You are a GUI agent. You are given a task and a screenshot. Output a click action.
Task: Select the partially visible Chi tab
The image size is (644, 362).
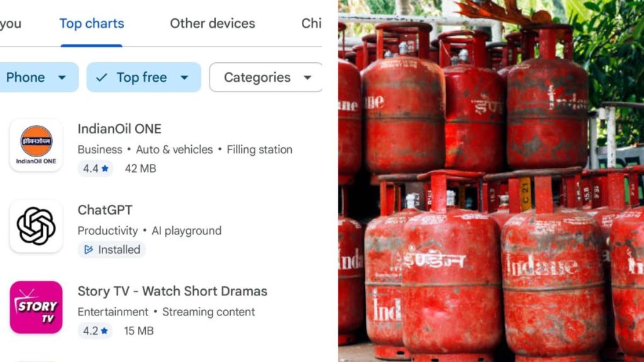[x=311, y=23]
